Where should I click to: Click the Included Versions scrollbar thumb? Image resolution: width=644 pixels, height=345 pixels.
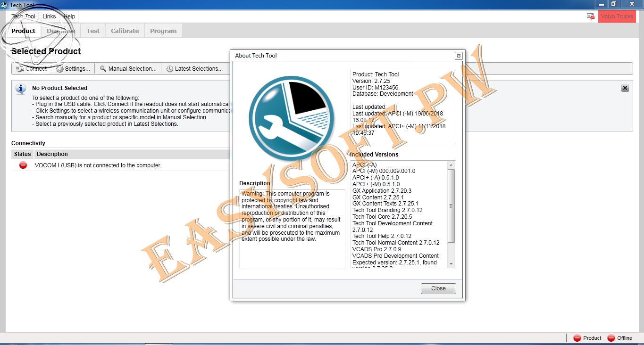point(451,206)
